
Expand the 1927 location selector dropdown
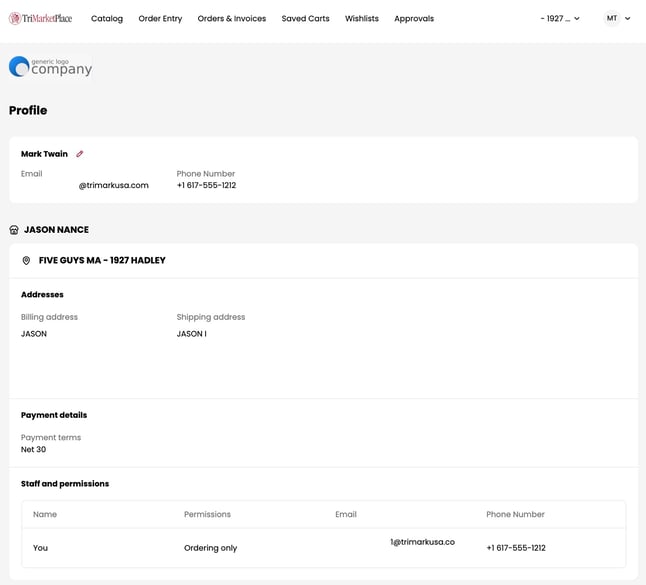point(559,18)
